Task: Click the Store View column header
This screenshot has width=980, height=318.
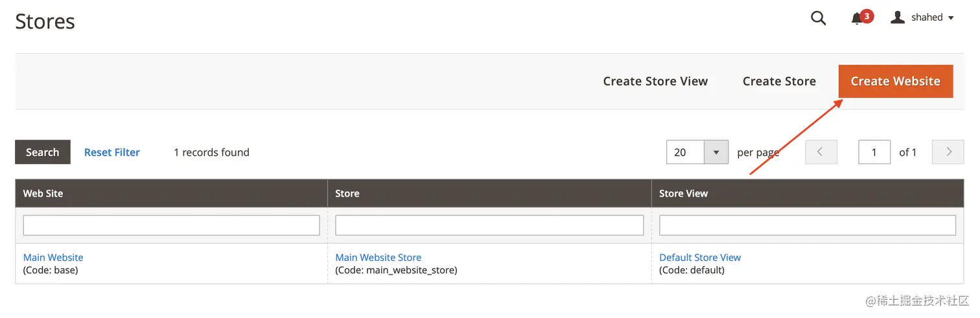Action: (x=808, y=193)
